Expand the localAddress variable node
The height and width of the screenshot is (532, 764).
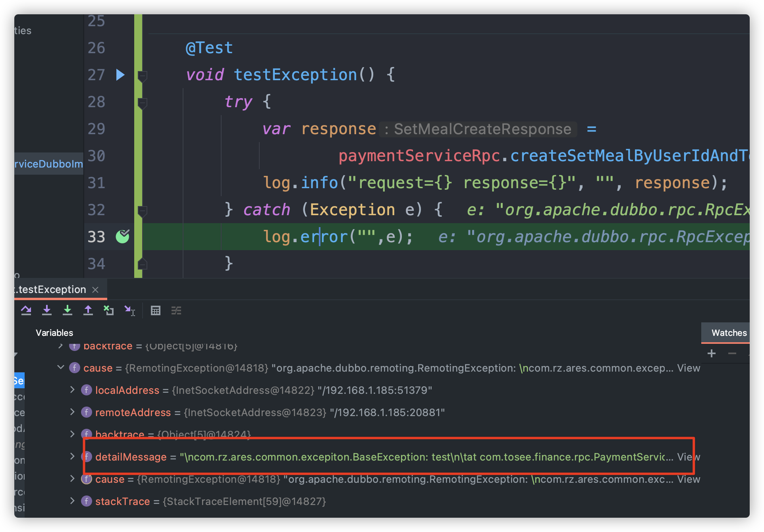[72, 390]
